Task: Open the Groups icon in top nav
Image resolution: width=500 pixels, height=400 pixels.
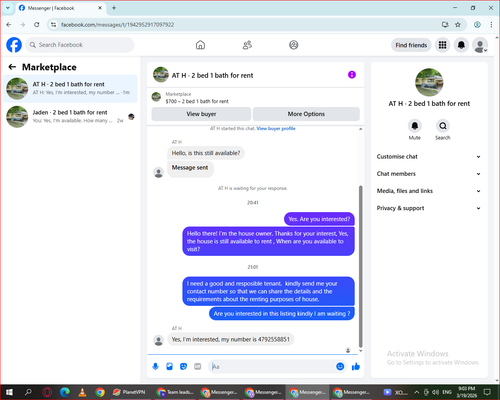Action: (x=294, y=45)
